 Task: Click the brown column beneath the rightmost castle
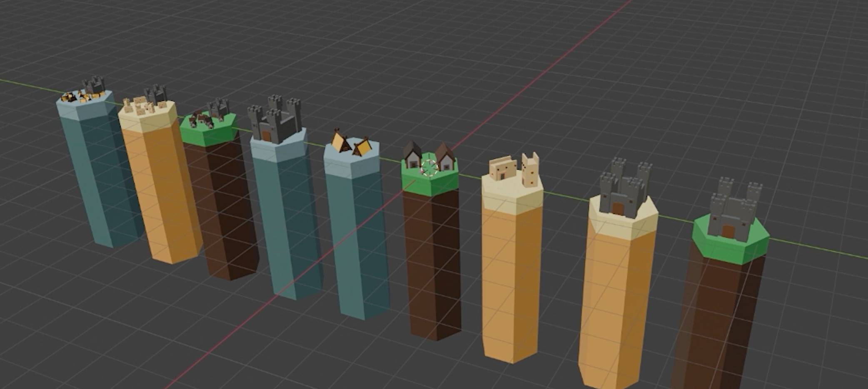click(x=716, y=325)
